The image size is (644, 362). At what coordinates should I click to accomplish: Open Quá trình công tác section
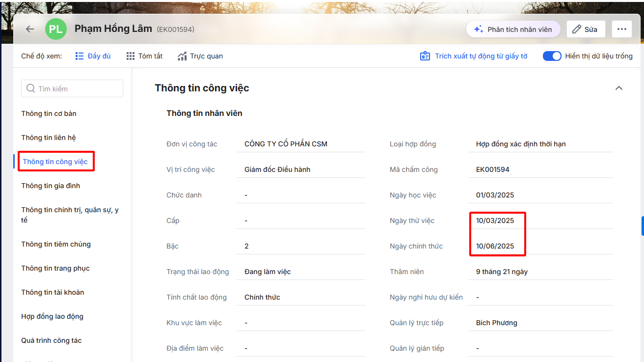click(52, 340)
